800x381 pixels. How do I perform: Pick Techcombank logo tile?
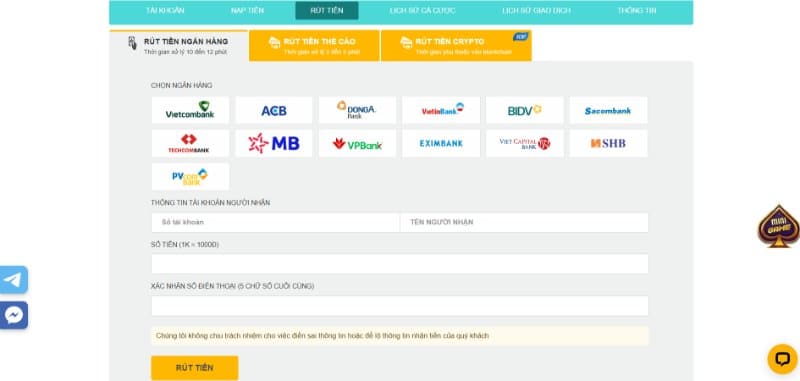tap(190, 143)
